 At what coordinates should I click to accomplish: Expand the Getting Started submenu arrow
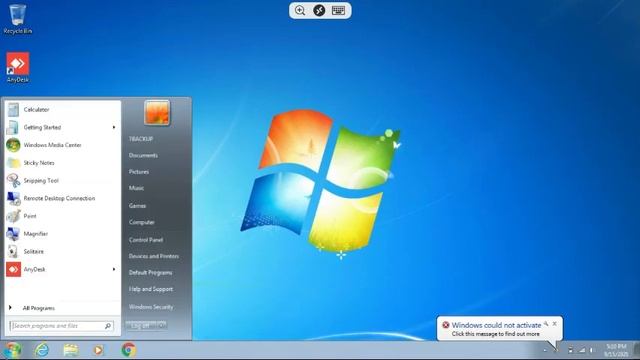coord(114,127)
